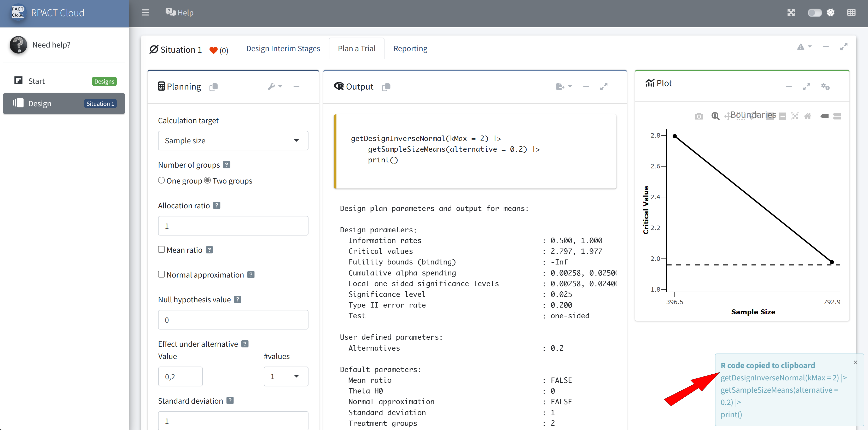Check the Normal approximation checkbox

point(161,274)
